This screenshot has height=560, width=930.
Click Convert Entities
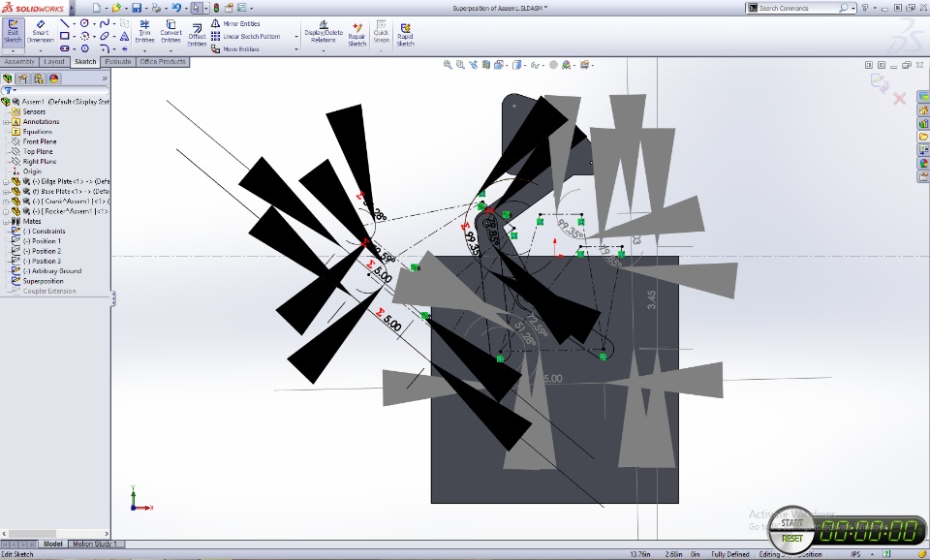pyautogui.click(x=170, y=31)
